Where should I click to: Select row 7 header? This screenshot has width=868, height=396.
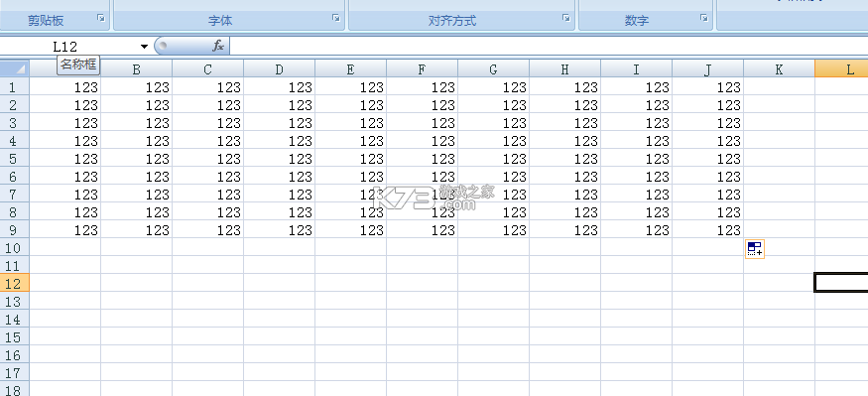click(15, 195)
